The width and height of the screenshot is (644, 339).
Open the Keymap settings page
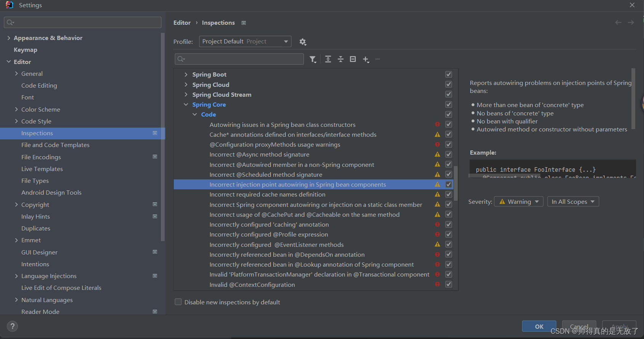(26, 50)
